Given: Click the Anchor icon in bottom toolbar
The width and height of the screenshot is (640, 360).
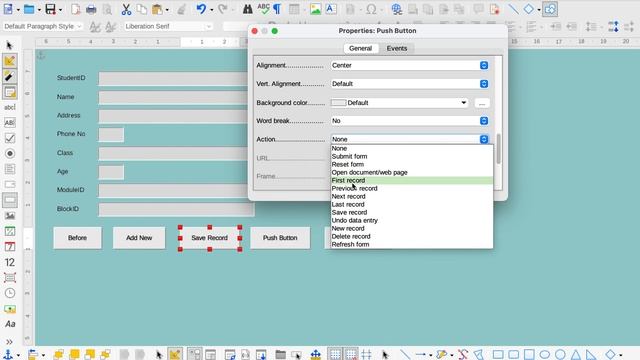Looking at the screenshot, I should 8,354.
